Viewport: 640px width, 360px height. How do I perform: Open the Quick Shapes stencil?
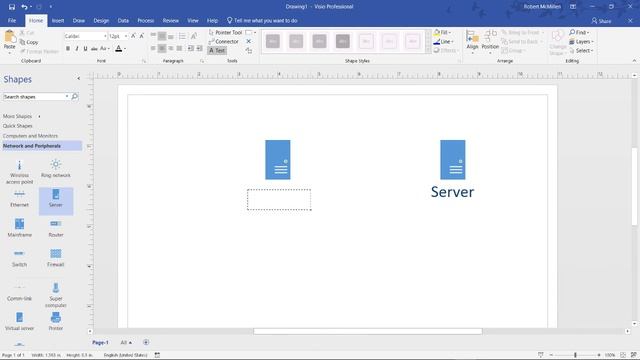click(18, 126)
